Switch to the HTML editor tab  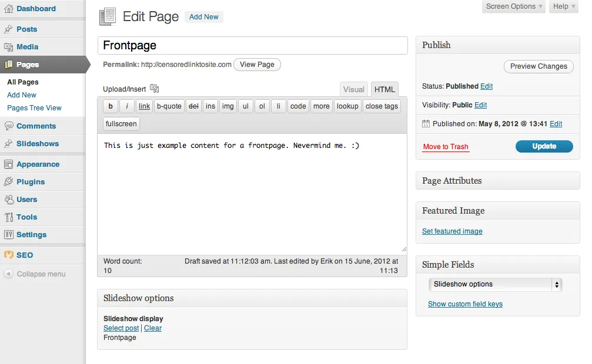(x=384, y=89)
